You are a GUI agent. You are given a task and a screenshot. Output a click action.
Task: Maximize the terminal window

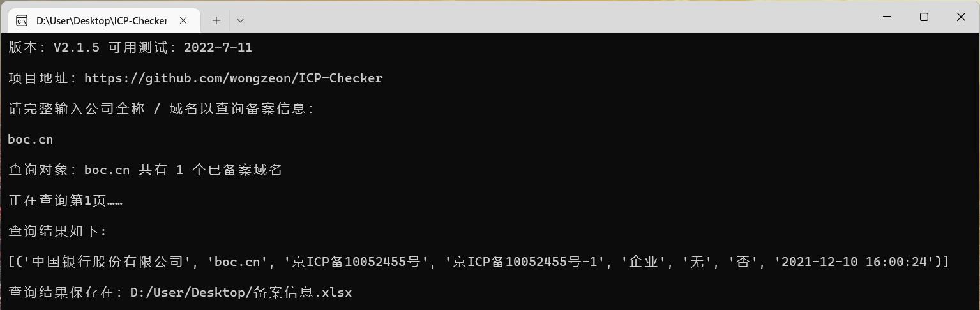pos(924,17)
